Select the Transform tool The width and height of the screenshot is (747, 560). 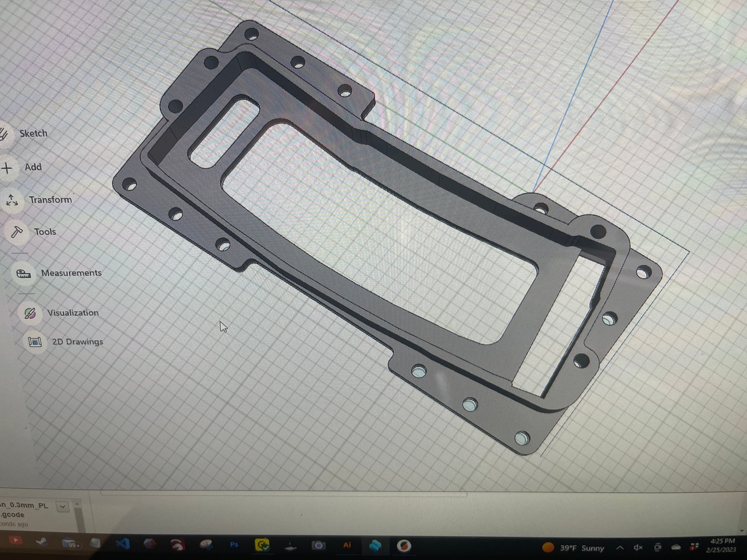point(51,200)
